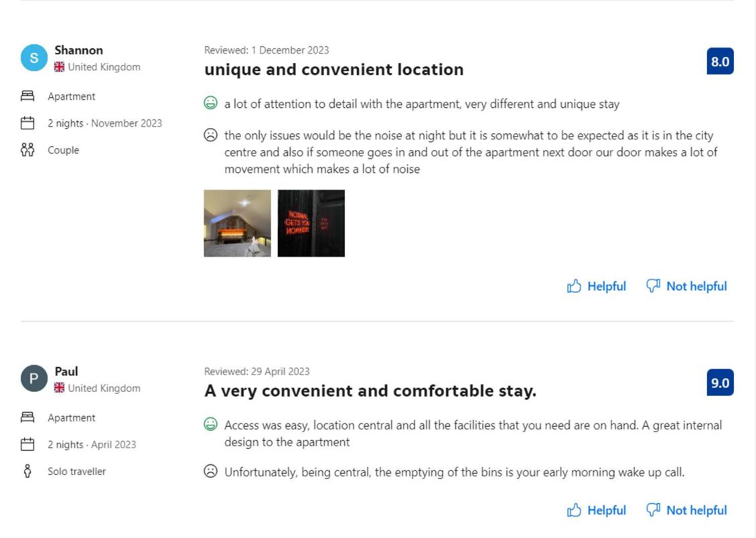Click the bed icon beside Shannon's Apartment

(28, 97)
